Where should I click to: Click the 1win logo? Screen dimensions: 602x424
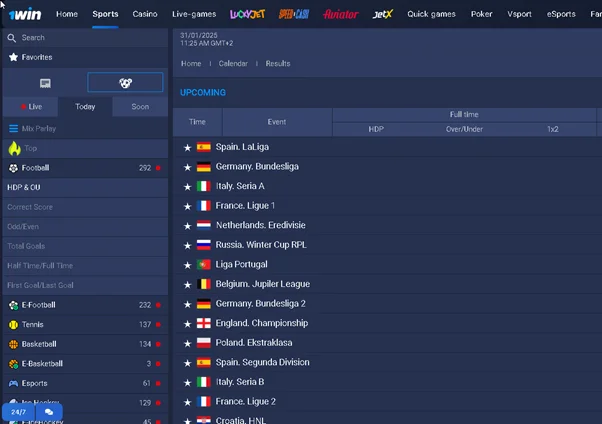point(24,14)
